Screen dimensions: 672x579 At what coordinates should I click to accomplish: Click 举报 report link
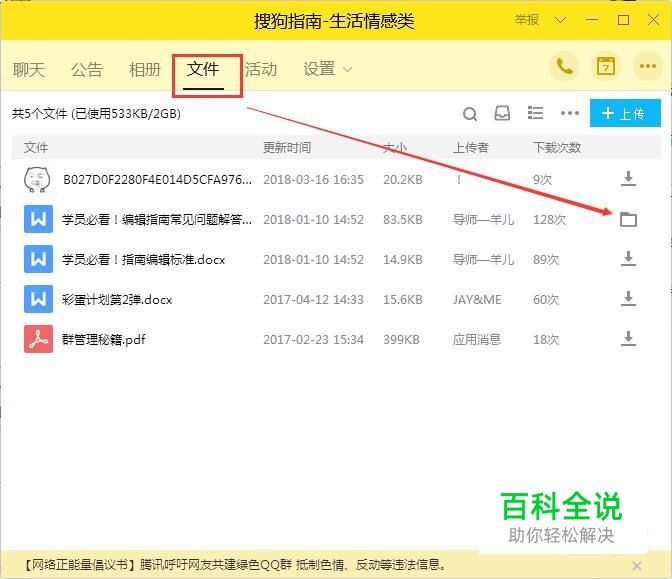pyautogui.click(x=527, y=20)
